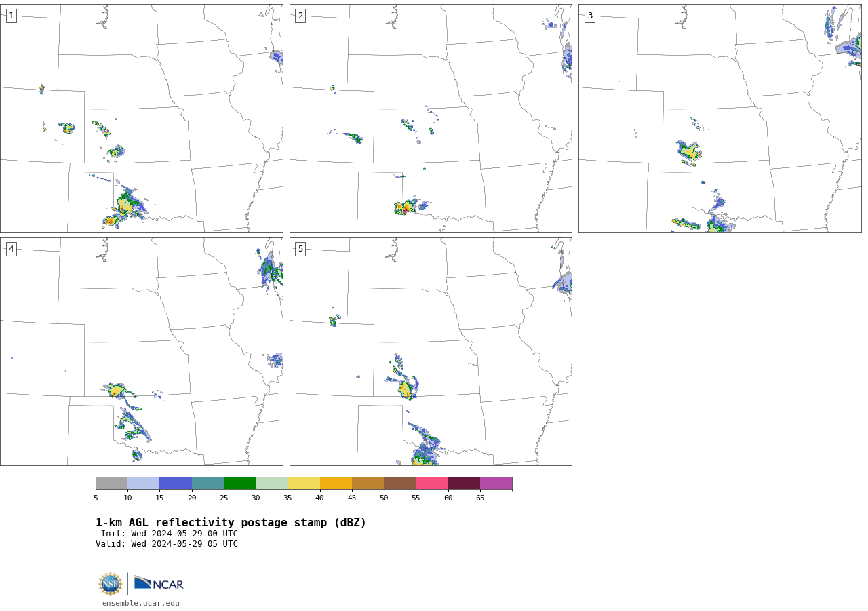This screenshot has height=611, width=868.
Task: Select the orange 40-45 dBZ swatch
Action: (x=336, y=484)
